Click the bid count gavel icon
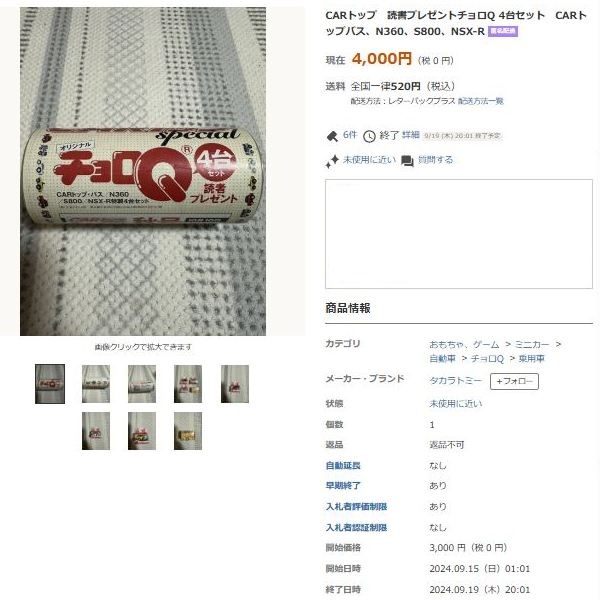600x600 pixels. pyautogui.click(x=332, y=136)
